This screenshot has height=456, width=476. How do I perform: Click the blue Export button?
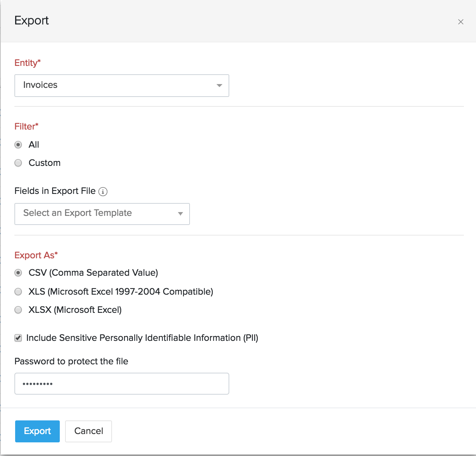coord(37,431)
